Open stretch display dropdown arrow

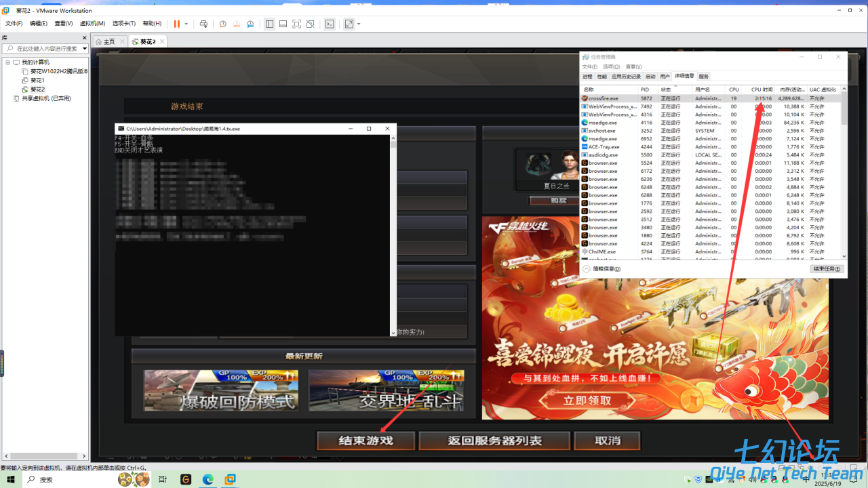359,24
